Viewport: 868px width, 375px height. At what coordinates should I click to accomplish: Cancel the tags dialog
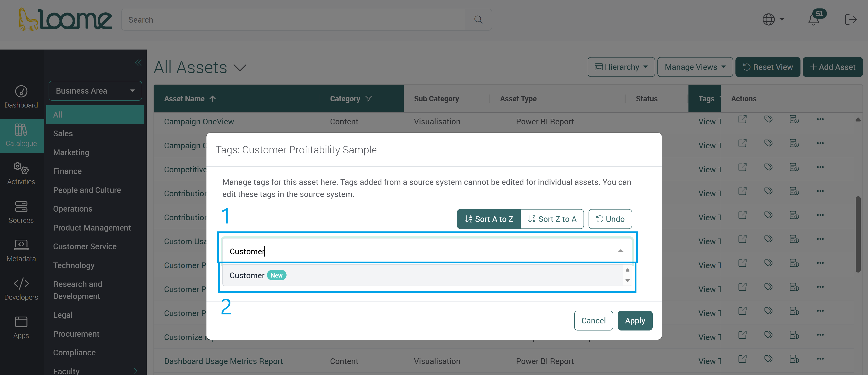click(x=593, y=321)
